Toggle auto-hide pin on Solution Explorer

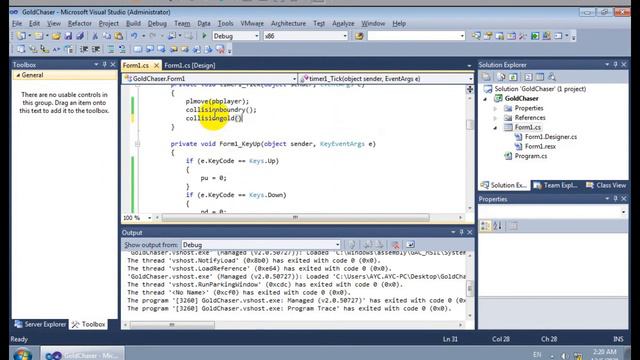pos(616,64)
